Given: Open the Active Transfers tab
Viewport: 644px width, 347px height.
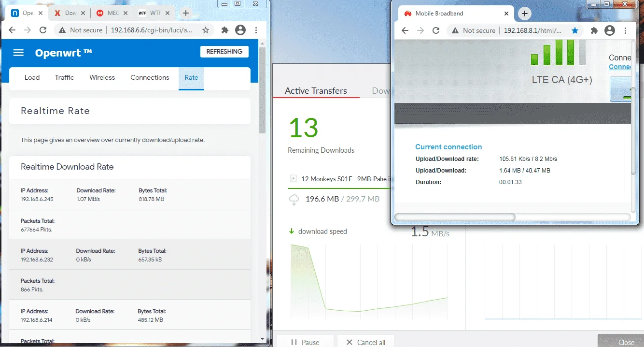Looking at the screenshot, I should [x=316, y=91].
